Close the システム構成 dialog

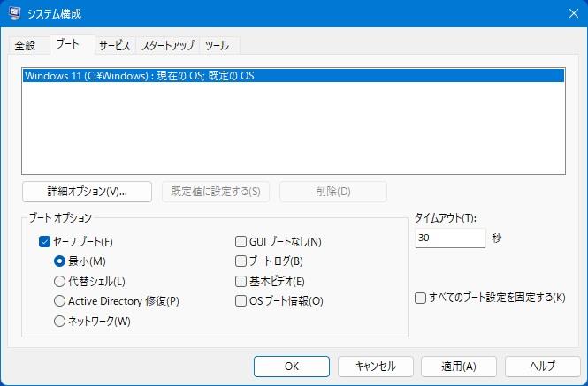[x=573, y=13]
